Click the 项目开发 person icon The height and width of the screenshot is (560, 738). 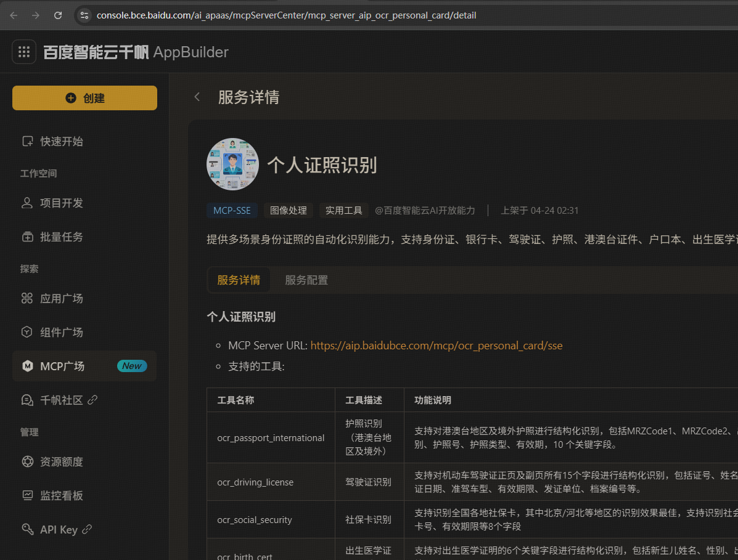tap(27, 203)
